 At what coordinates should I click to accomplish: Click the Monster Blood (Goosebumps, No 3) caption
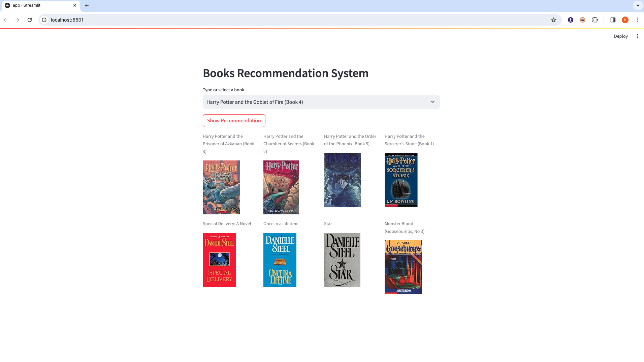tap(405, 228)
